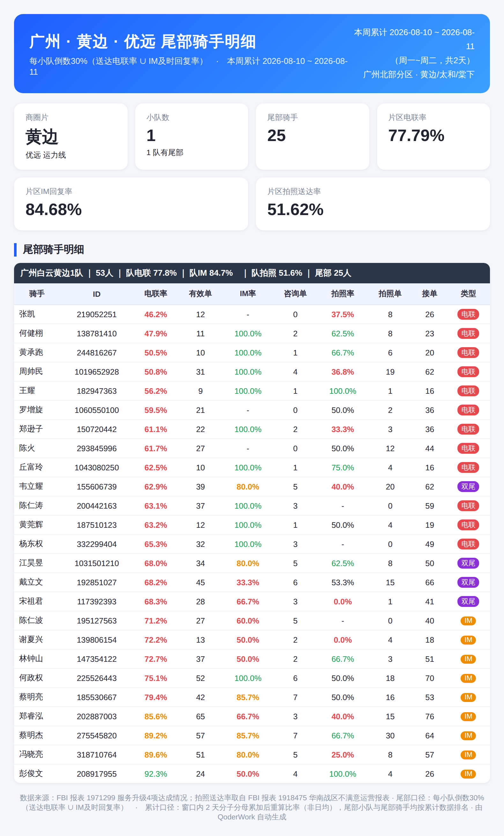The height and width of the screenshot is (836, 504).
Task: Select rider name 蔡明杰
Action: click(x=31, y=735)
